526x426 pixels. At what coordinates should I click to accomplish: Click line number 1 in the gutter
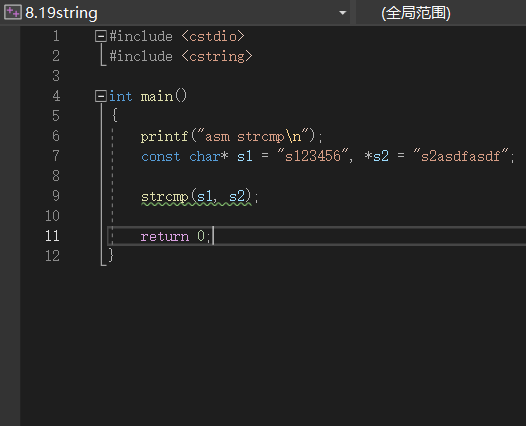[56, 36]
